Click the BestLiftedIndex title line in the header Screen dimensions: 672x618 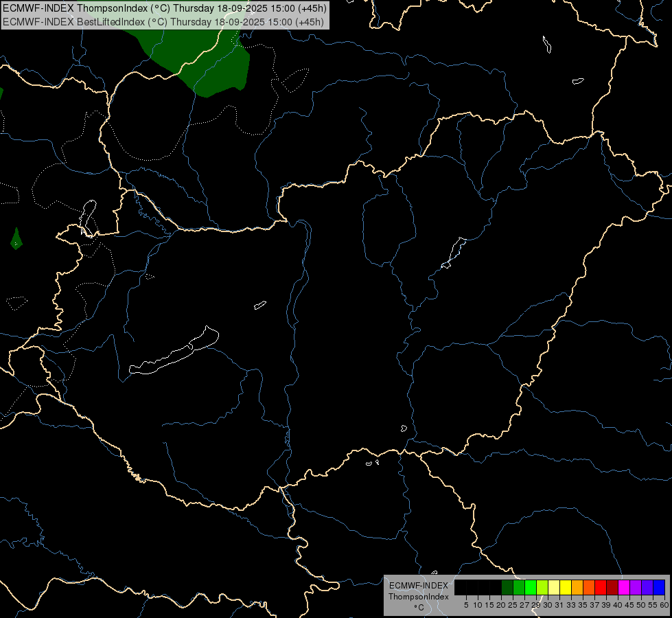pyautogui.click(x=163, y=22)
